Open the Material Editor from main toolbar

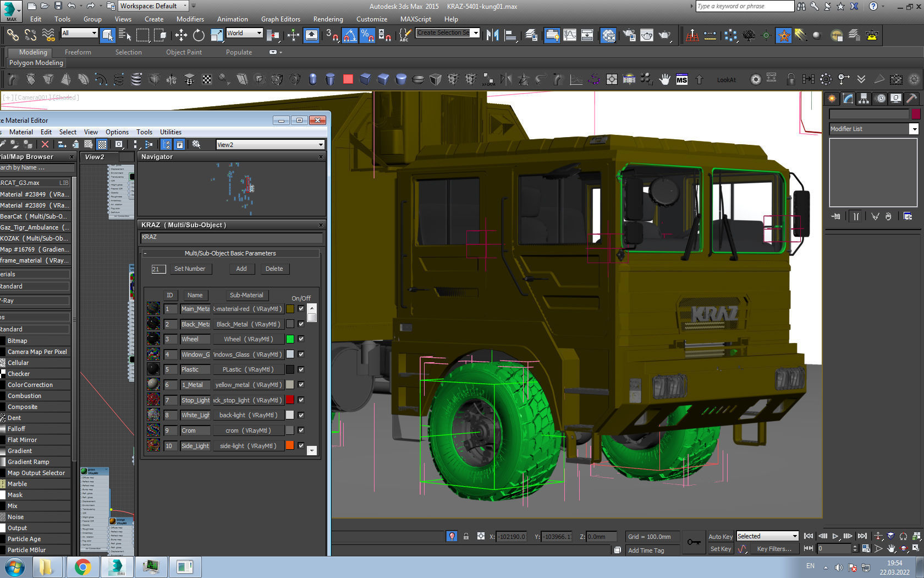(608, 35)
